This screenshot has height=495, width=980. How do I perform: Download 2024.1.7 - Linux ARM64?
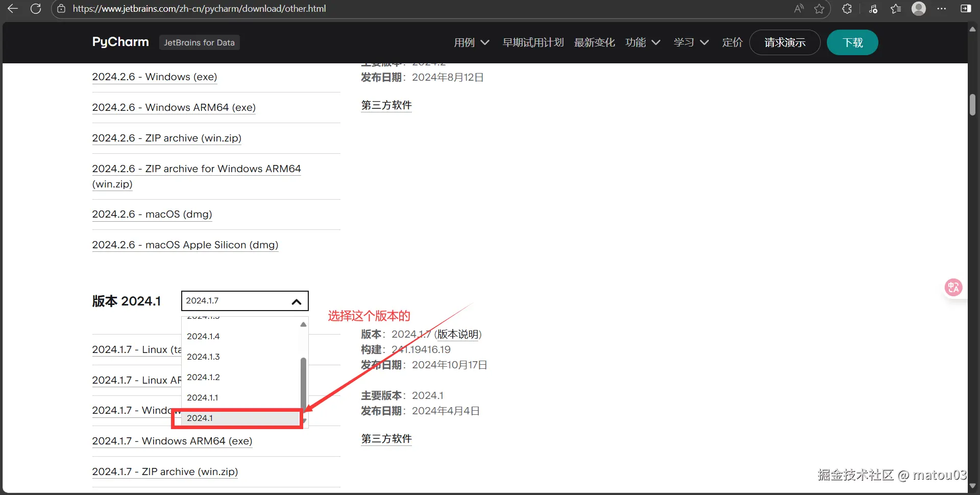pyautogui.click(x=137, y=380)
